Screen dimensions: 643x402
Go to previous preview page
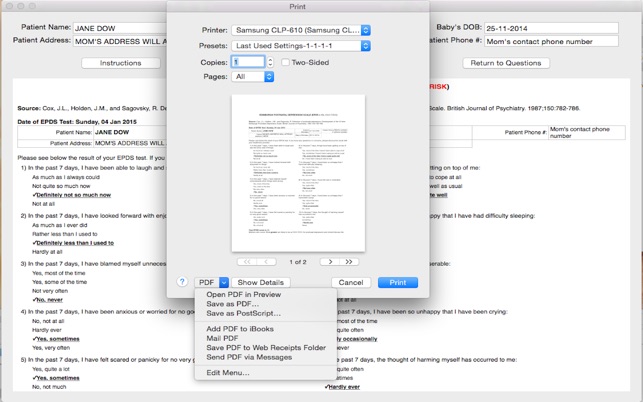[266, 262]
